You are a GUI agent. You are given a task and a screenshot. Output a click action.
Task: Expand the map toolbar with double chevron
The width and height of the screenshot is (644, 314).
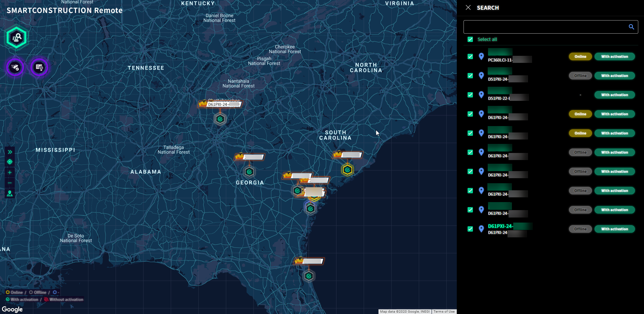pyautogui.click(x=10, y=152)
